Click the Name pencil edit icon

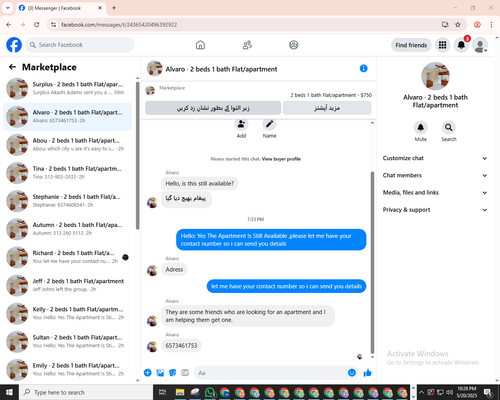click(269, 125)
